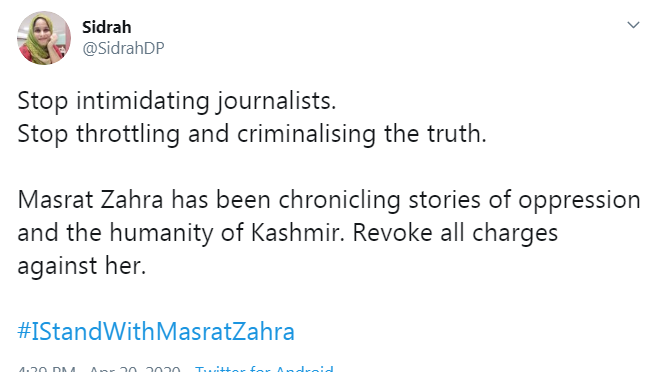Click the display name Sidrah
This screenshot has width=653, height=372.
(107, 27)
